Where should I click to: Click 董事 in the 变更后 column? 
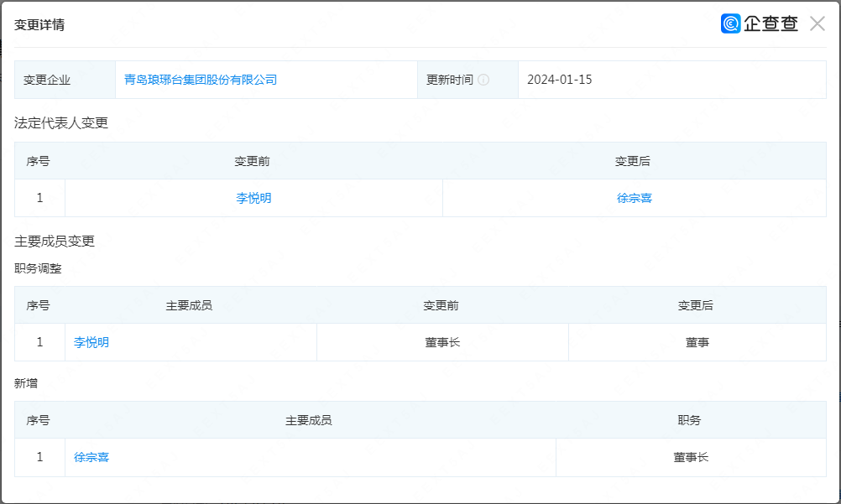click(697, 343)
